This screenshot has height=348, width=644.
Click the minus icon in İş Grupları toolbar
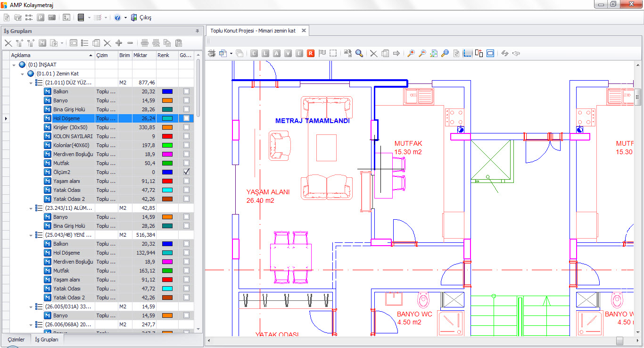130,43
